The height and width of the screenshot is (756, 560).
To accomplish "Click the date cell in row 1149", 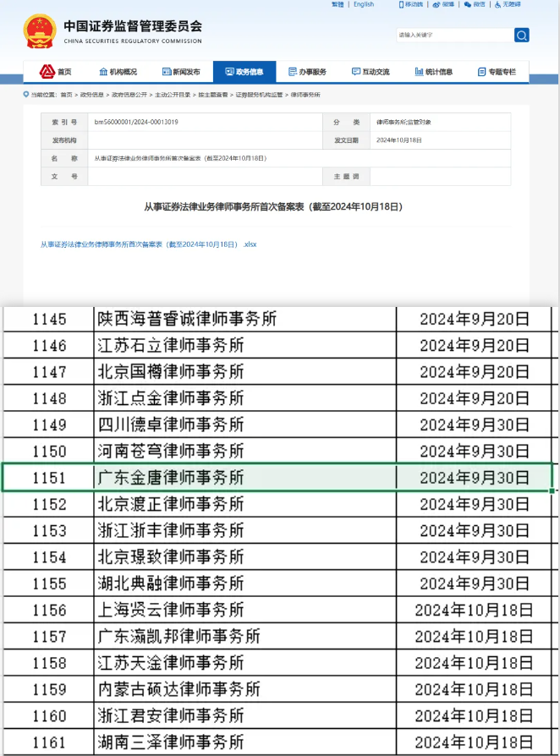I will 474,425.
